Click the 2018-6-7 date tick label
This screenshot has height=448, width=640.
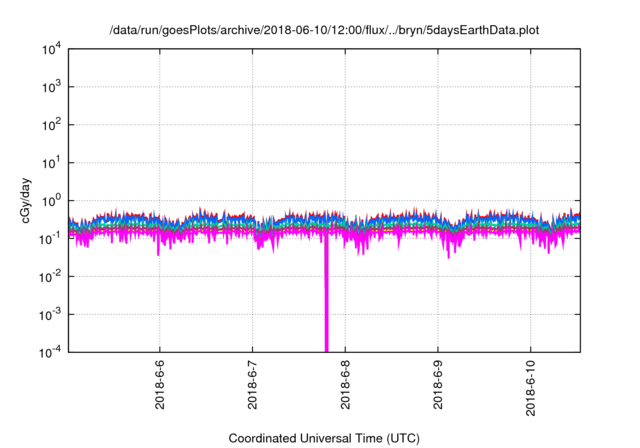(x=253, y=384)
